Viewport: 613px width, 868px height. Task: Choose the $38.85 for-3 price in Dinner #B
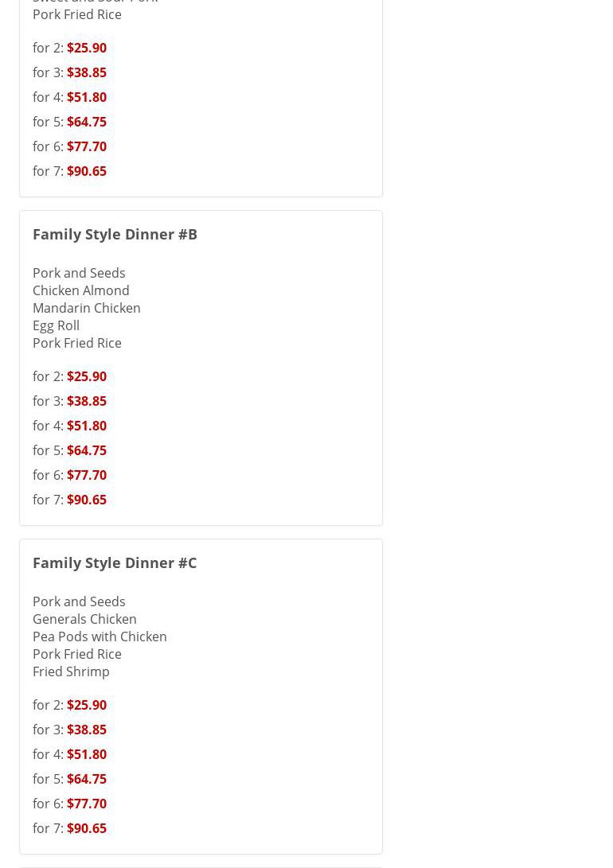[x=87, y=401]
